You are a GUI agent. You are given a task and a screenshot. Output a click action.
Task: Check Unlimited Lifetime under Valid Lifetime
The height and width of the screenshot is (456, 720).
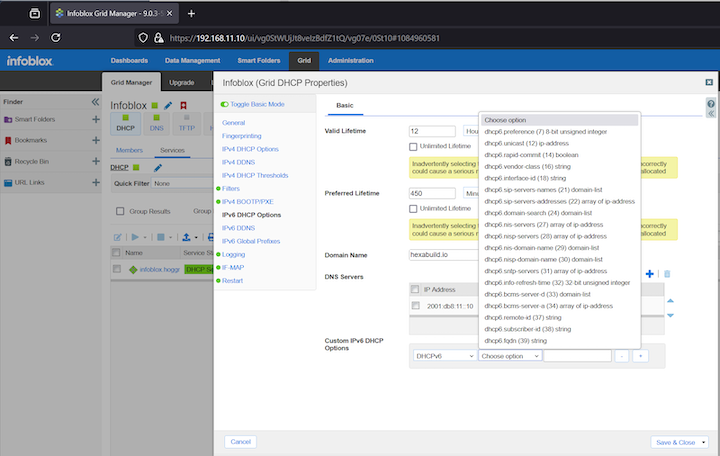(x=414, y=147)
